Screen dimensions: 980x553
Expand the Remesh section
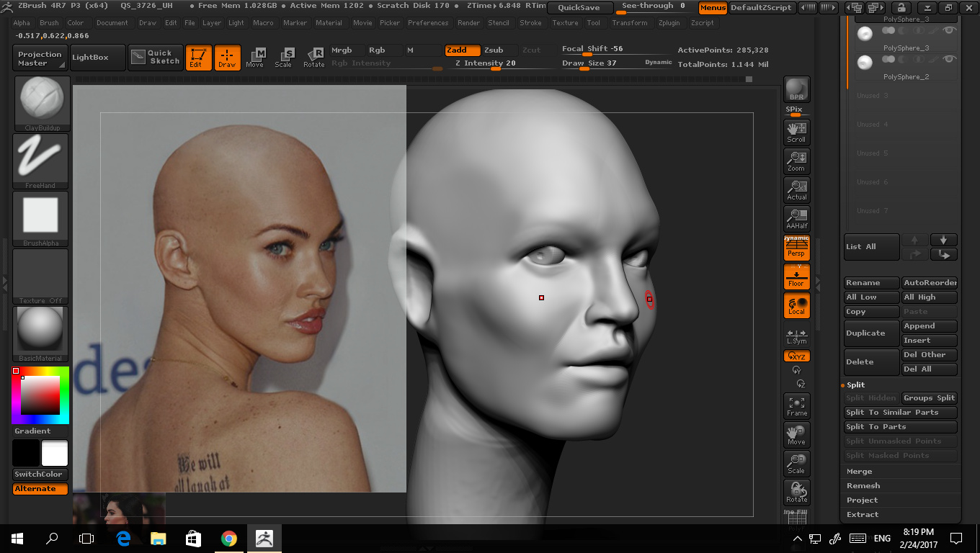[x=863, y=485]
